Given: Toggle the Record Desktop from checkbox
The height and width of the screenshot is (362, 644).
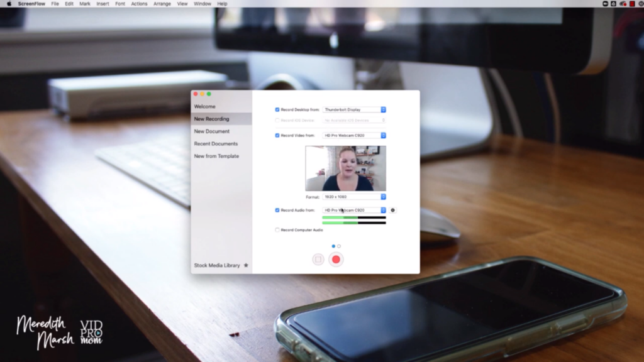Looking at the screenshot, I should [277, 109].
